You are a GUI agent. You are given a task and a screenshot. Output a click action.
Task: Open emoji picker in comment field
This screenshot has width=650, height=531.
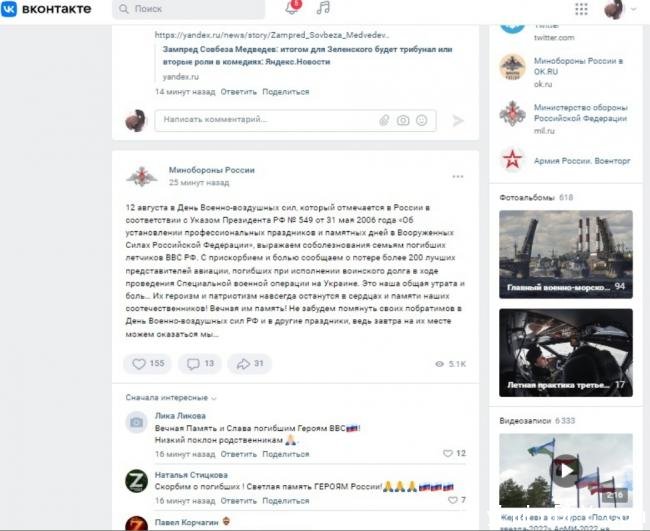pos(422,120)
